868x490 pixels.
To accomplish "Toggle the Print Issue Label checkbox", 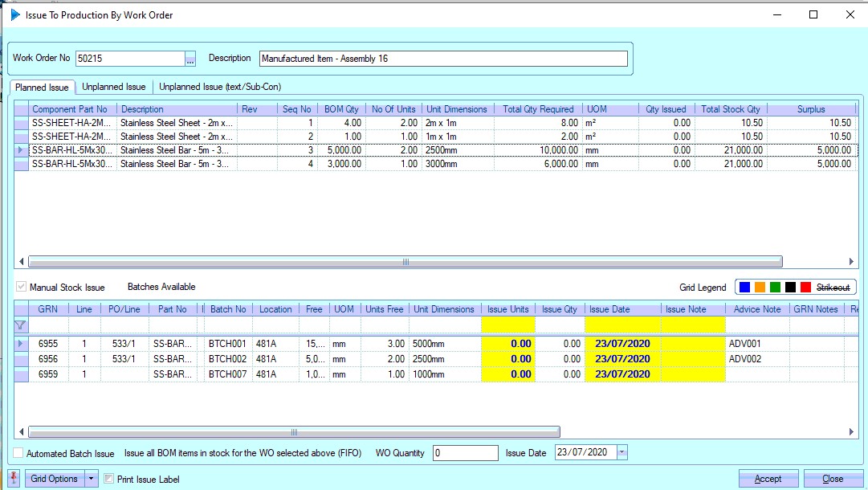I will (109, 480).
